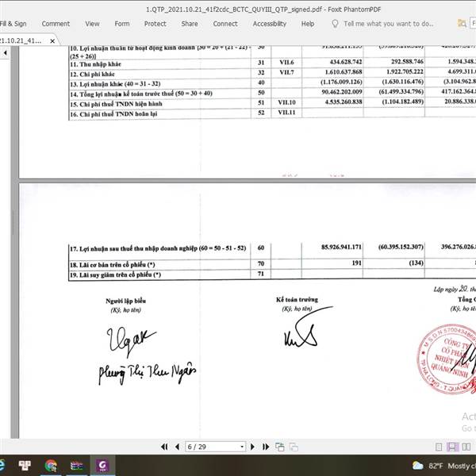Click the value '191' in row 18
The height and width of the screenshot is (476, 476).
357,263
